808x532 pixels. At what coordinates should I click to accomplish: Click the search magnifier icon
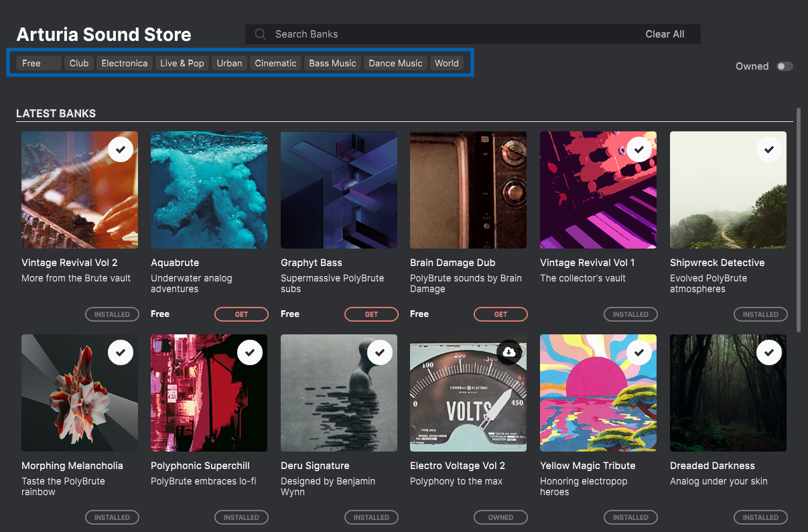pyautogui.click(x=261, y=34)
